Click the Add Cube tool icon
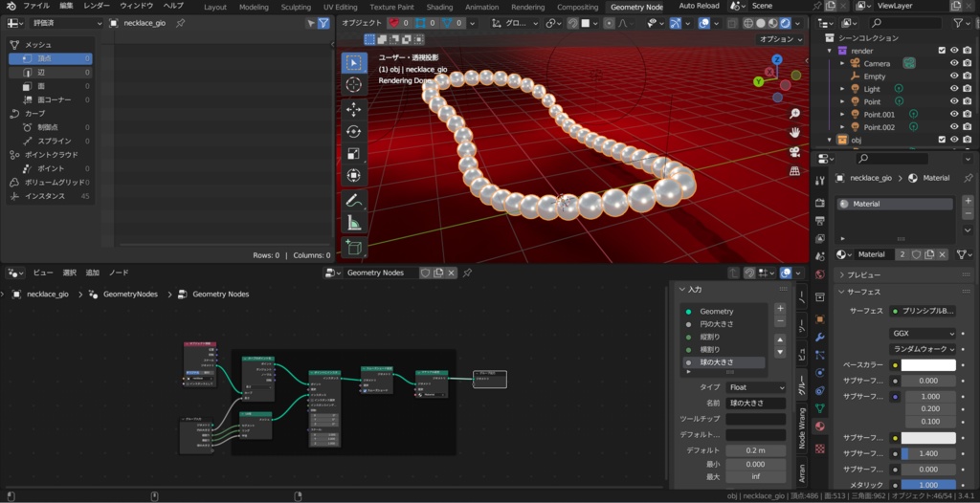 pos(354,248)
